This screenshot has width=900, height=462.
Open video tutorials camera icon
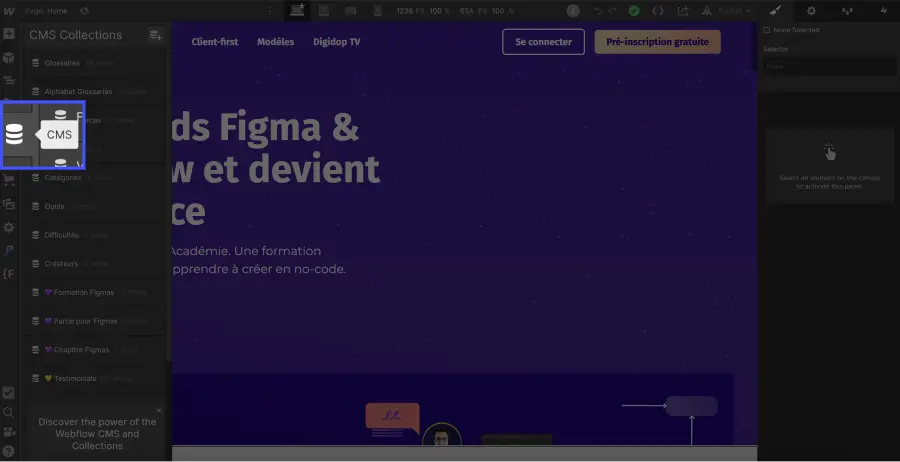(9, 432)
